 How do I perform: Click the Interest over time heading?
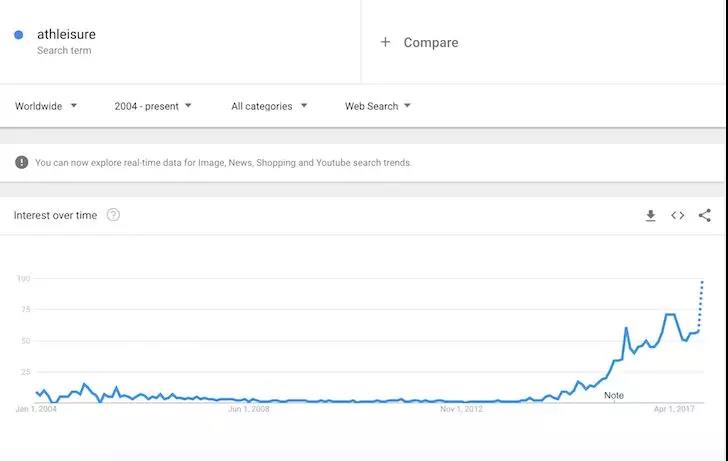click(x=55, y=215)
